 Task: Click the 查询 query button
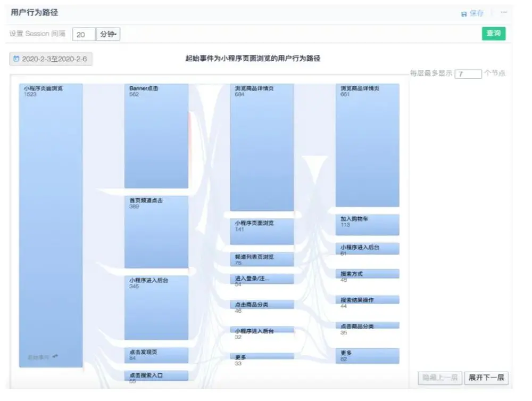494,33
